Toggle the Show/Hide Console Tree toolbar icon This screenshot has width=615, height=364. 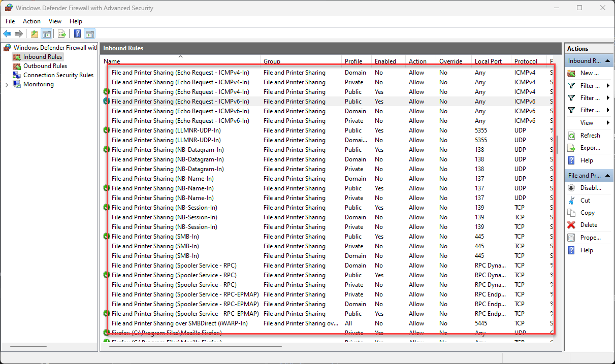tap(46, 34)
